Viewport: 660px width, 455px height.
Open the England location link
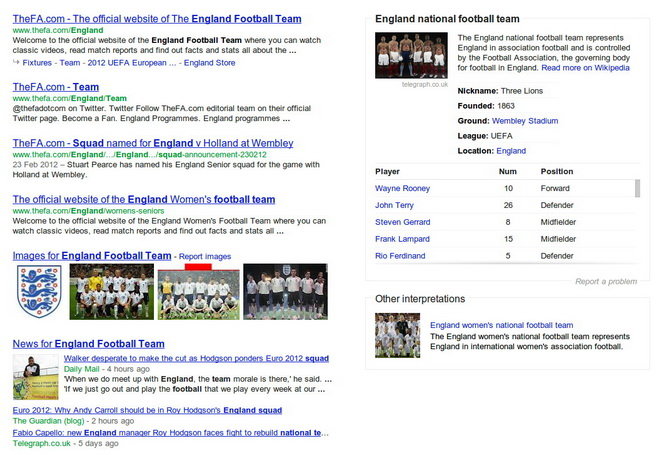point(511,151)
